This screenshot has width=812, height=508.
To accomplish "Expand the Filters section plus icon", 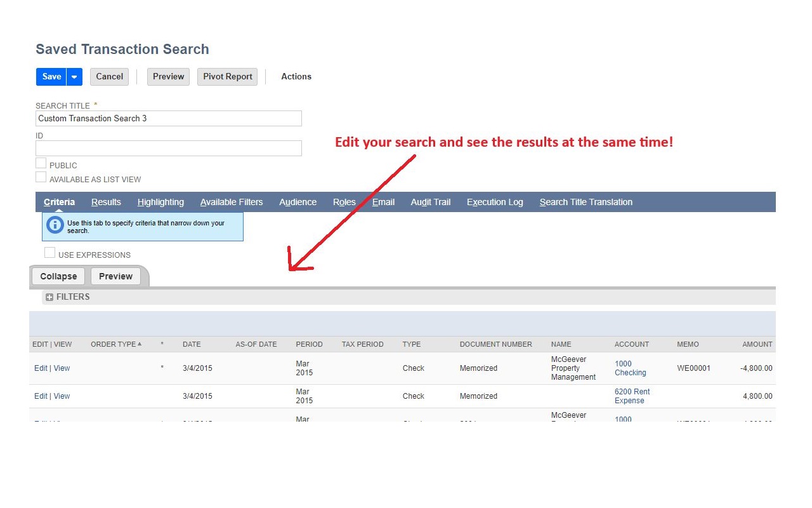I will tap(49, 297).
